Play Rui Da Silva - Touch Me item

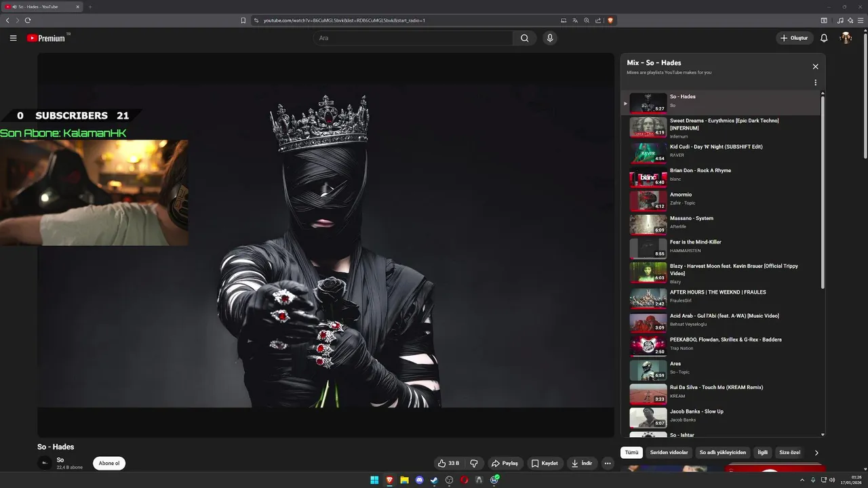tap(721, 393)
